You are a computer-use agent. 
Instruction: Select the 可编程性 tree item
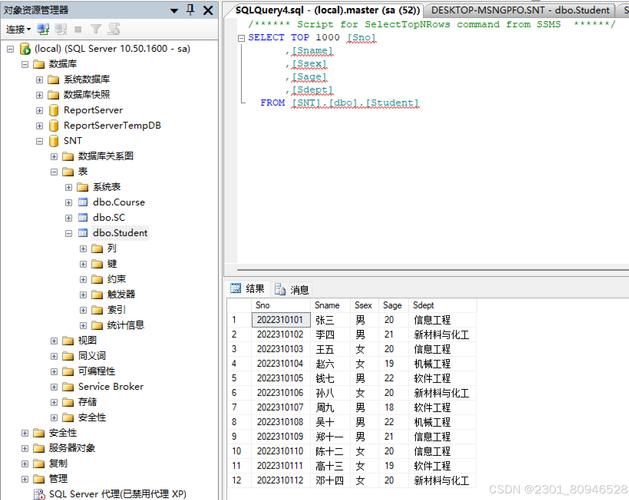[x=96, y=371]
